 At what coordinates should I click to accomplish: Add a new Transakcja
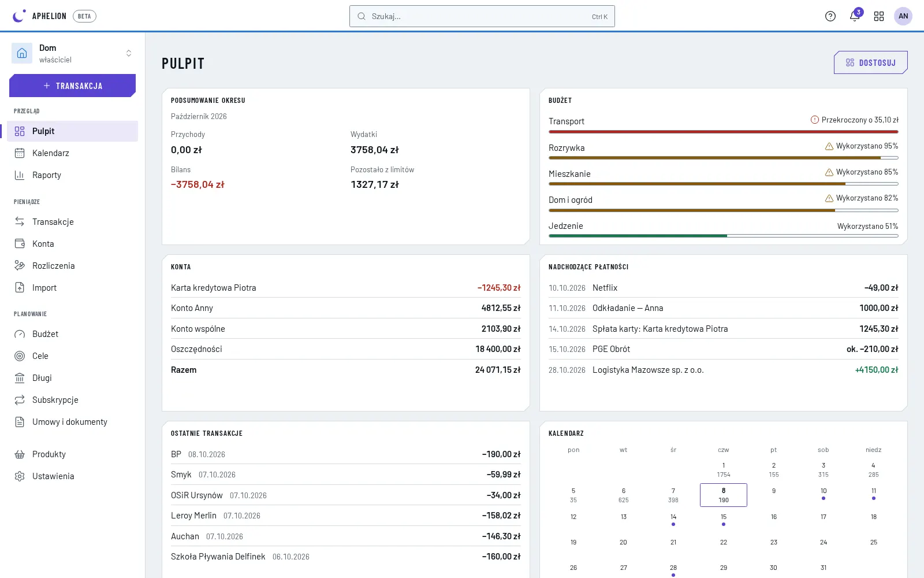(73, 86)
